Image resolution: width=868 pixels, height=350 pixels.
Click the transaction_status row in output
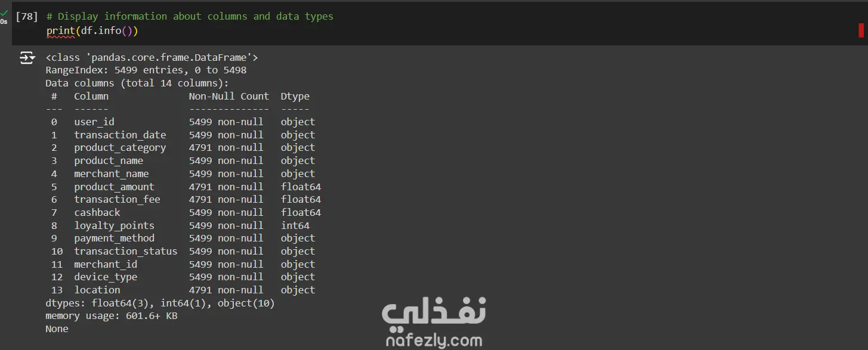(125, 251)
